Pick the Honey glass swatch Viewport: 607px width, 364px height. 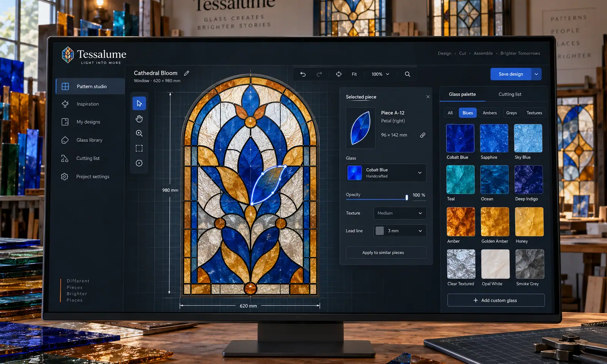[529, 222]
